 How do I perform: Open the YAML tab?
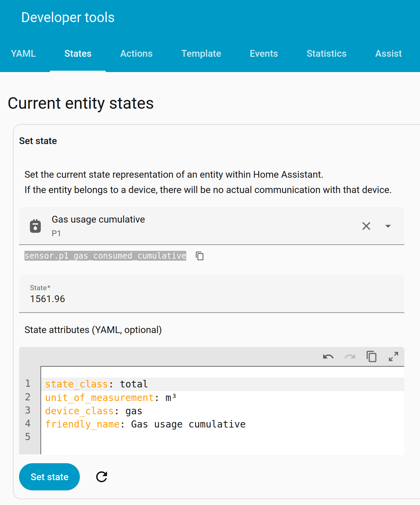click(23, 54)
